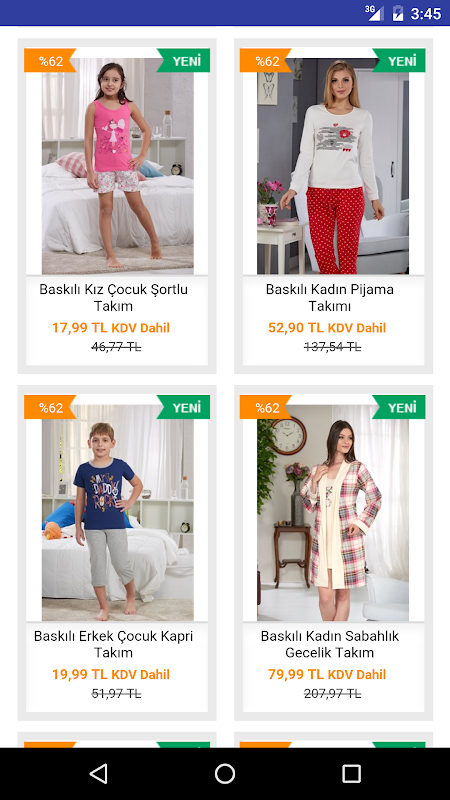
Task: Open the boy in navy t-shirt photo
Action: point(117,513)
